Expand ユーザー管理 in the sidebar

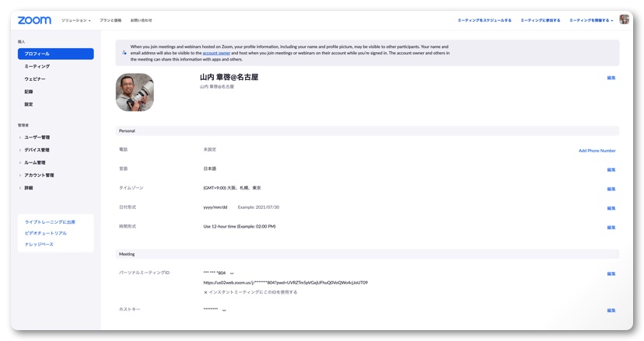[x=37, y=137]
